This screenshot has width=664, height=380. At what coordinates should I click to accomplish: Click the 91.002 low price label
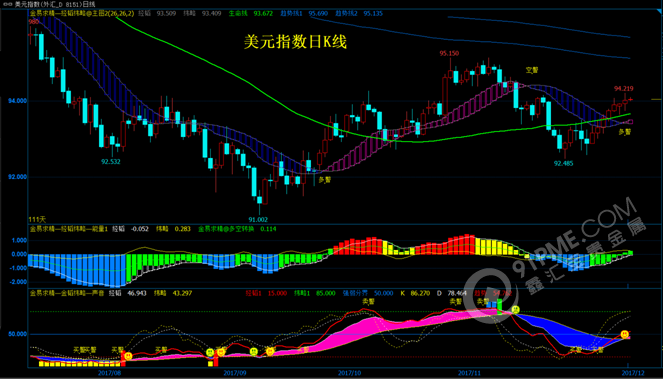(x=258, y=219)
